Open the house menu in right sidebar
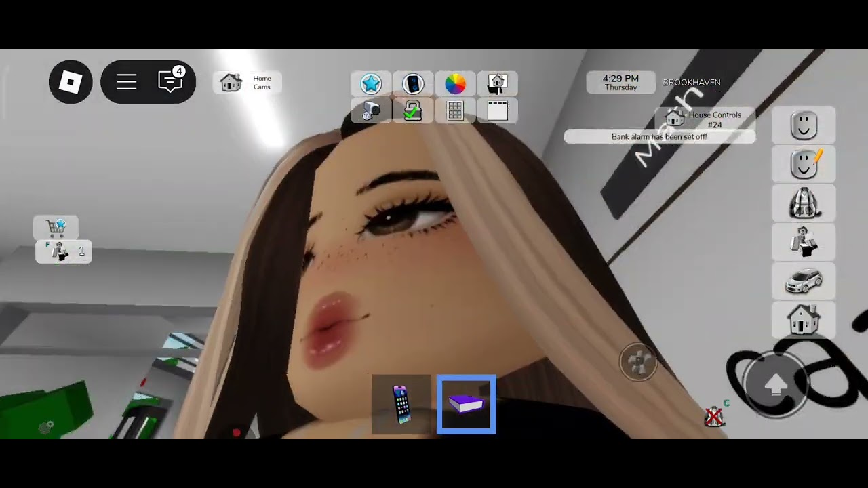The image size is (868, 488). click(804, 319)
